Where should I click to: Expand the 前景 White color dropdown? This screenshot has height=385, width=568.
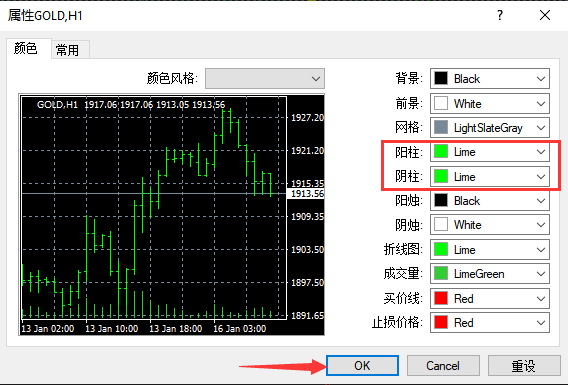tap(490, 104)
